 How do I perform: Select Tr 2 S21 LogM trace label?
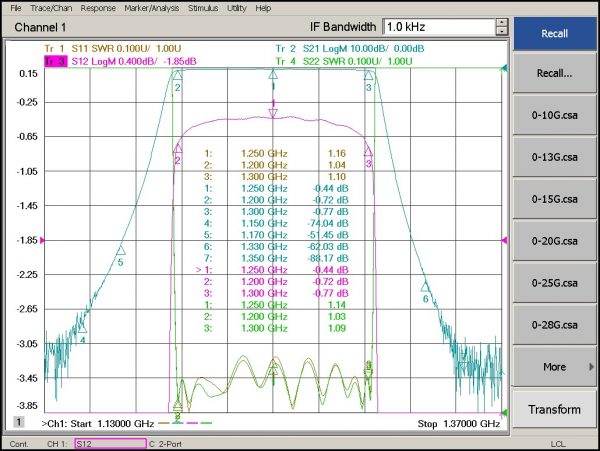tap(350, 49)
